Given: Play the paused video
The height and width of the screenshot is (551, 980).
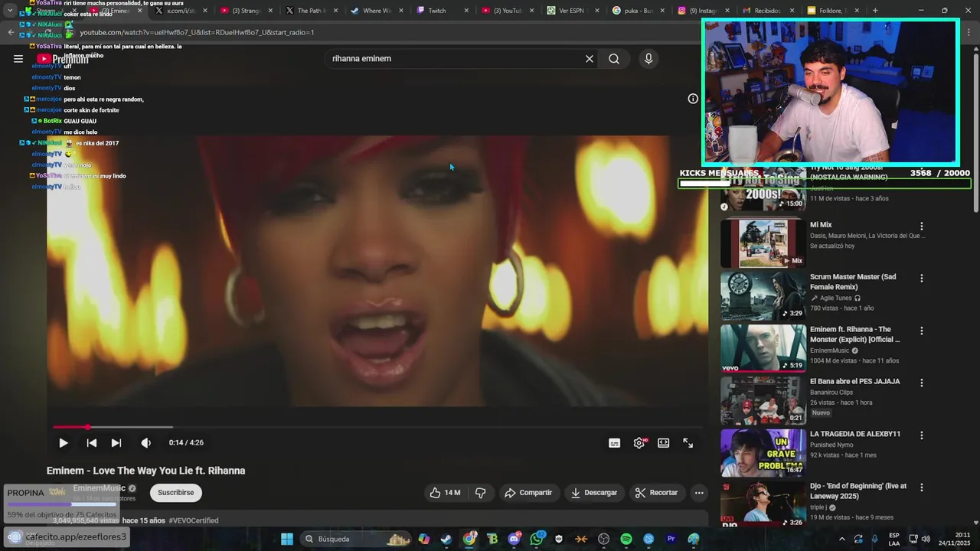Looking at the screenshot, I should click(x=64, y=443).
